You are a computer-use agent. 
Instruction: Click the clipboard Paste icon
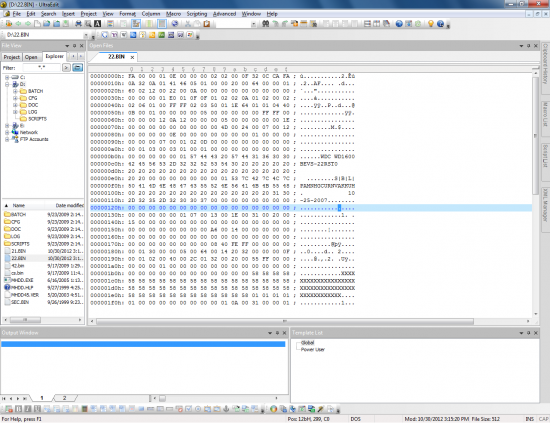click(x=207, y=24)
